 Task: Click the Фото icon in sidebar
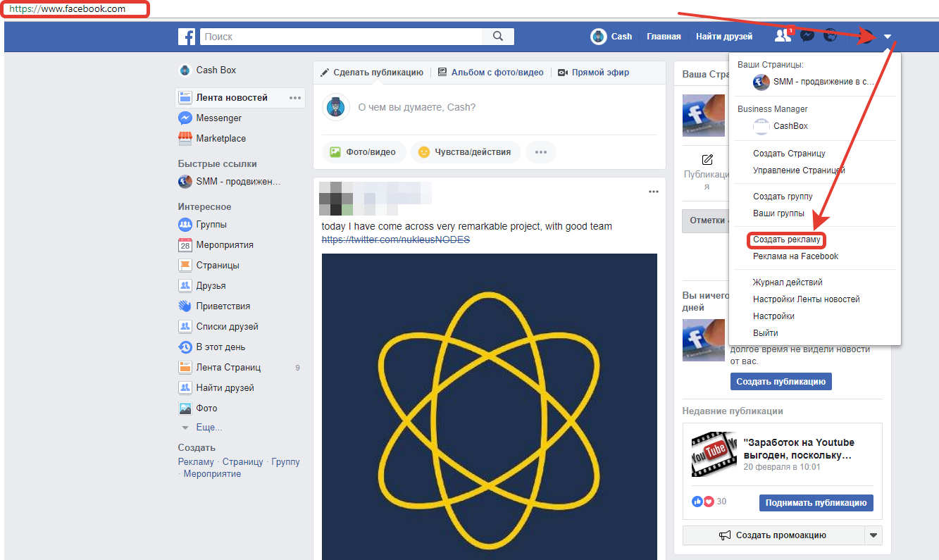[185, 409]
